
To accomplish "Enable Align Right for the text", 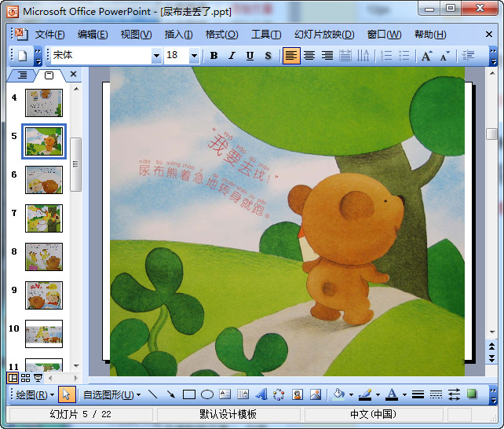I will (x=327, y=56).
